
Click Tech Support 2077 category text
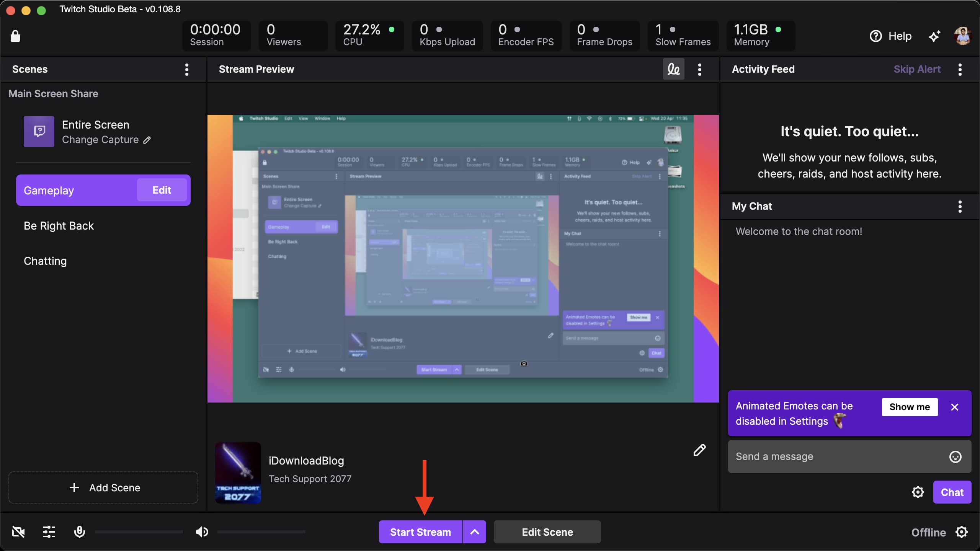click(310, 479)
